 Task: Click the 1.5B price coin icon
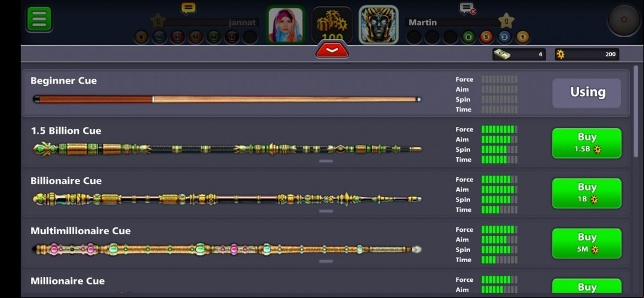tap(597, 149)
